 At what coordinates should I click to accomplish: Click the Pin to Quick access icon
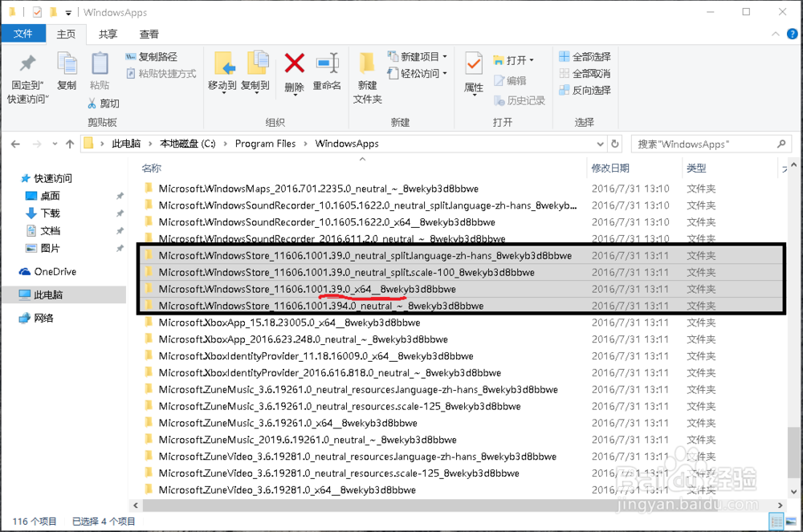pos(27,64)
